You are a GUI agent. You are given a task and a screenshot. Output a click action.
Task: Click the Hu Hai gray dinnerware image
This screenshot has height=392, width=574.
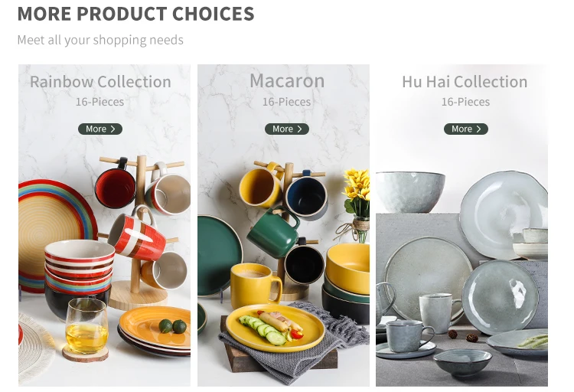[x=461, y=225]
